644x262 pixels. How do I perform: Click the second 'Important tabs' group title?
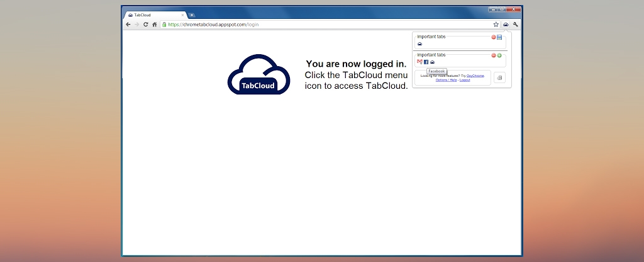(431, 55)
